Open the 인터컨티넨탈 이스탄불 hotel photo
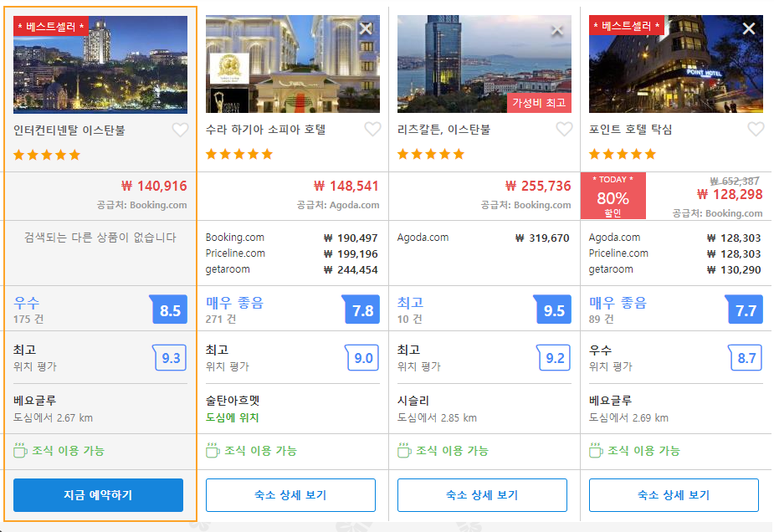The image size is (774, 532). 100,64
